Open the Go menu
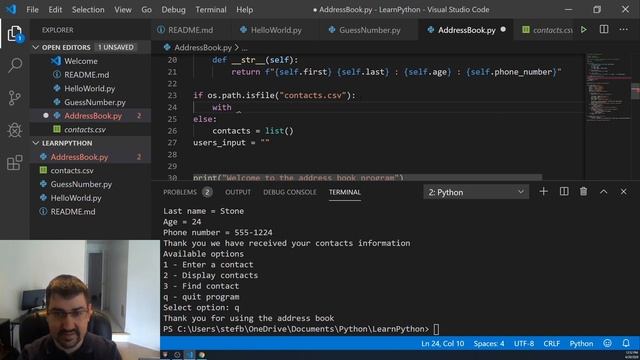The width and height of the screenshot is (640, 360). click(147, 9)
